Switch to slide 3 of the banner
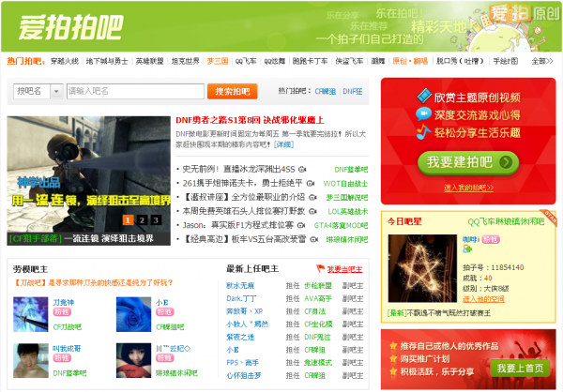The height and width of the screenshot is (392, 563). (156, 220)
